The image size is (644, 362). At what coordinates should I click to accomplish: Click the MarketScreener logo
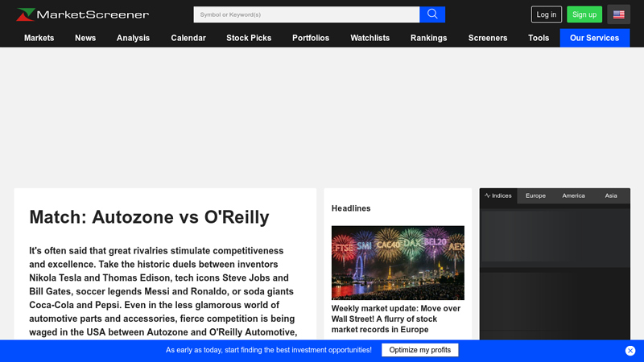click(83, 14)
